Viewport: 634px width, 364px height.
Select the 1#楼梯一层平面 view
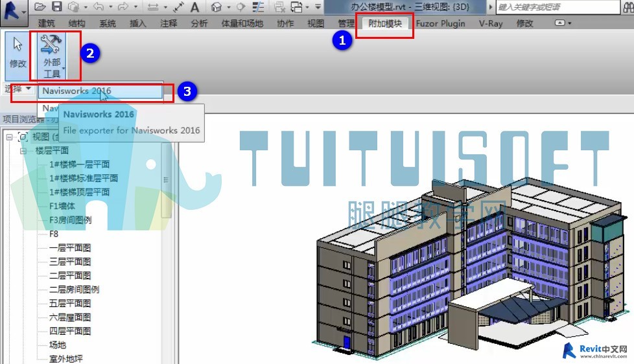(79, 165)
